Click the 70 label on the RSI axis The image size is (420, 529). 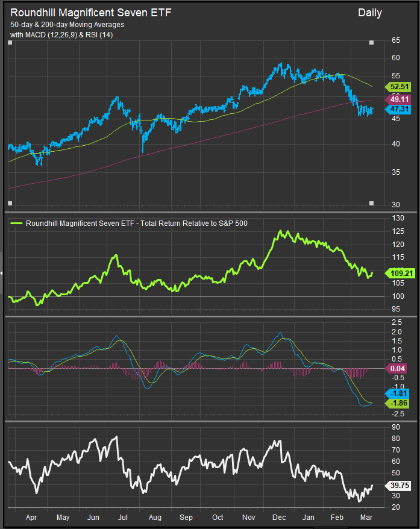pos(396,450)
